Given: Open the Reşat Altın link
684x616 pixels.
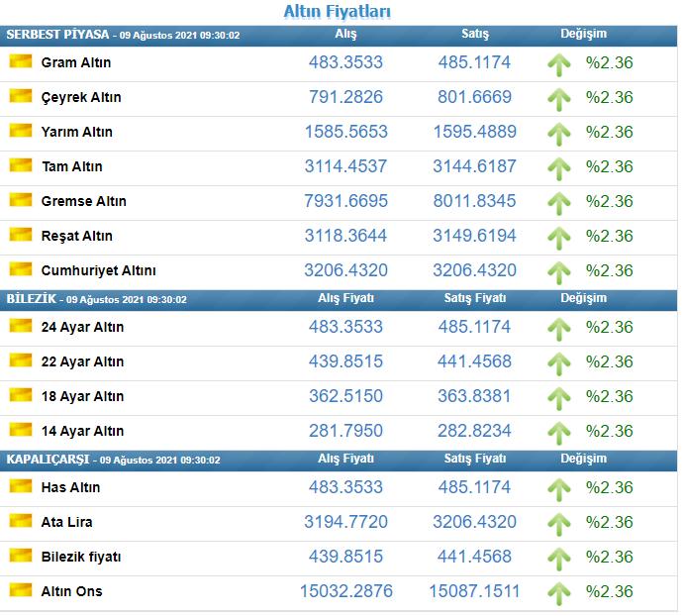Looking at the screenshot, I should (x=77, y=236).
